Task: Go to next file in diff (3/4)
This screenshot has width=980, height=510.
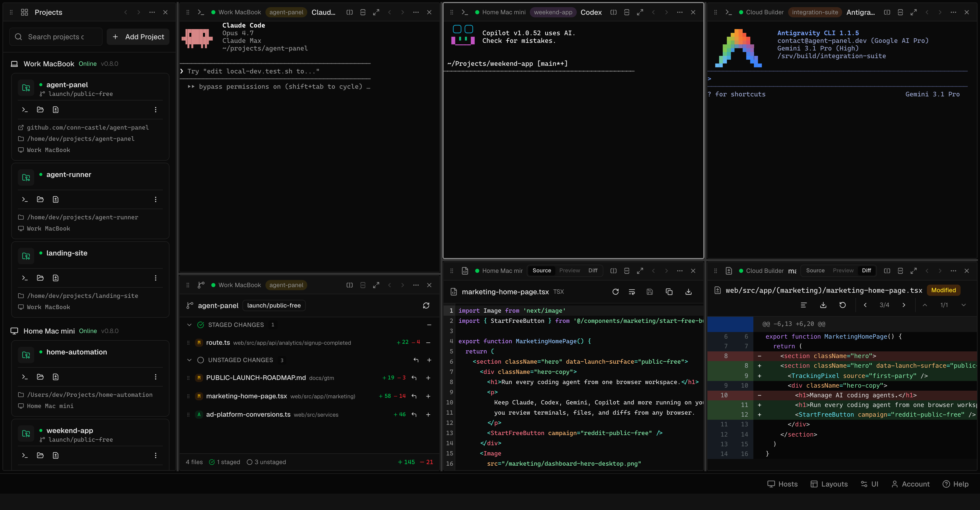Action: 904,305
